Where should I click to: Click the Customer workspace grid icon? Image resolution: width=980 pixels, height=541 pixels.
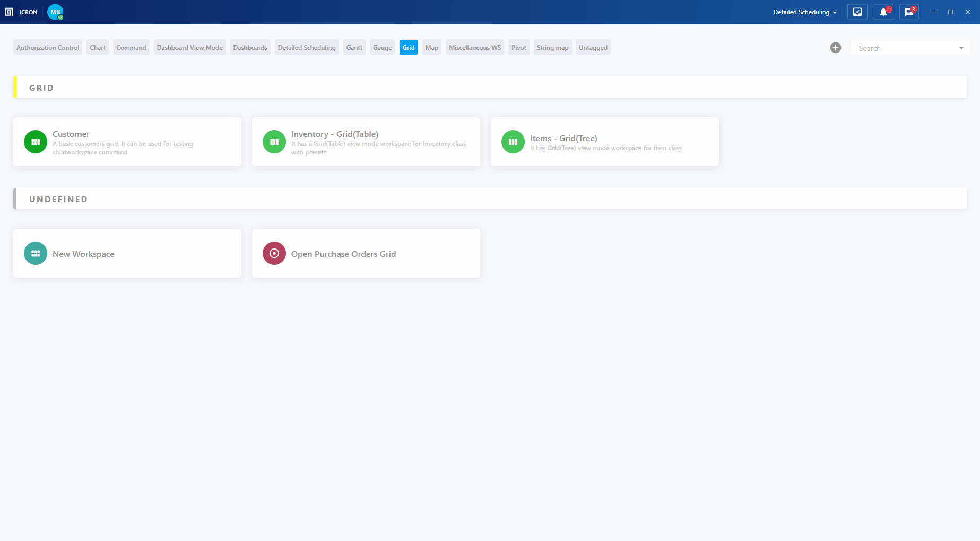(x=36, y=142)
